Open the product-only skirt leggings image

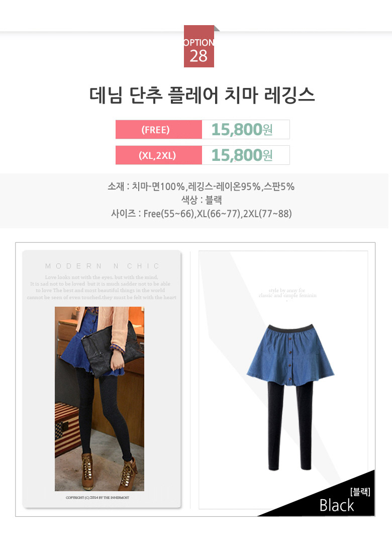click(290, 397)
